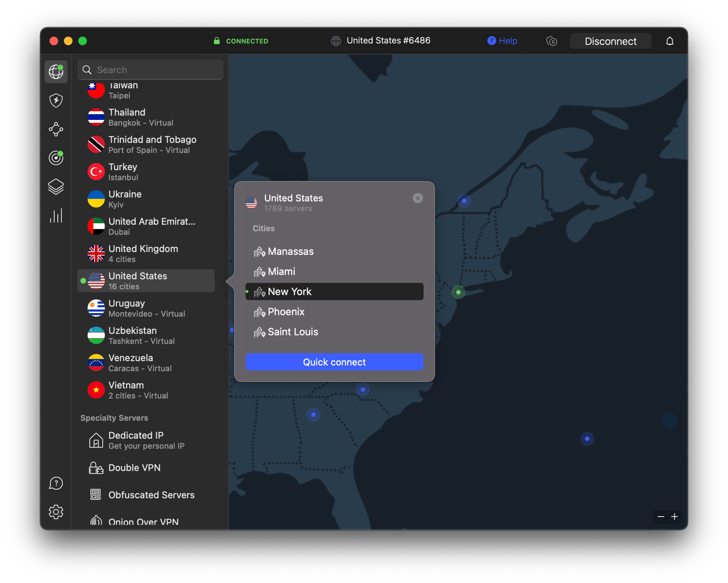Select Manassas city
Image resolution: width=728 pixels, height=583 pixels.
point(334,251)
